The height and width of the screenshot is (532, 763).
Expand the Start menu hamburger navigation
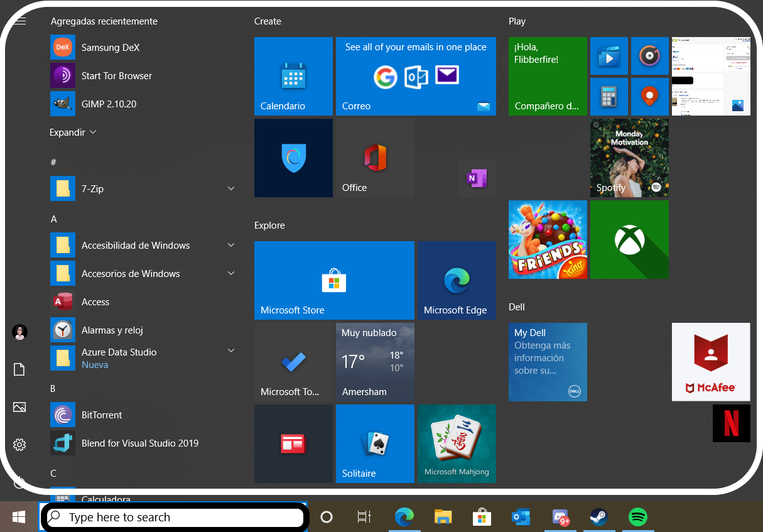click(19, 21)
